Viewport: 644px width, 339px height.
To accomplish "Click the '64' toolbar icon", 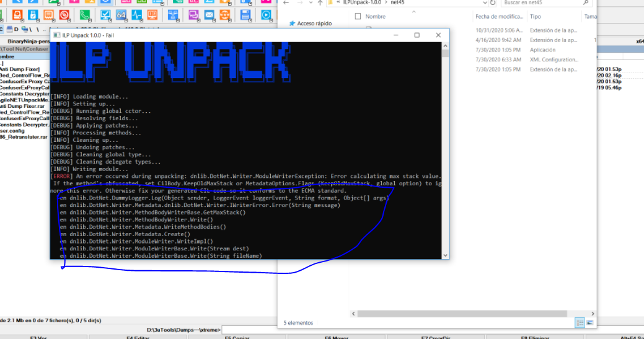I will (x=121, y=15).
